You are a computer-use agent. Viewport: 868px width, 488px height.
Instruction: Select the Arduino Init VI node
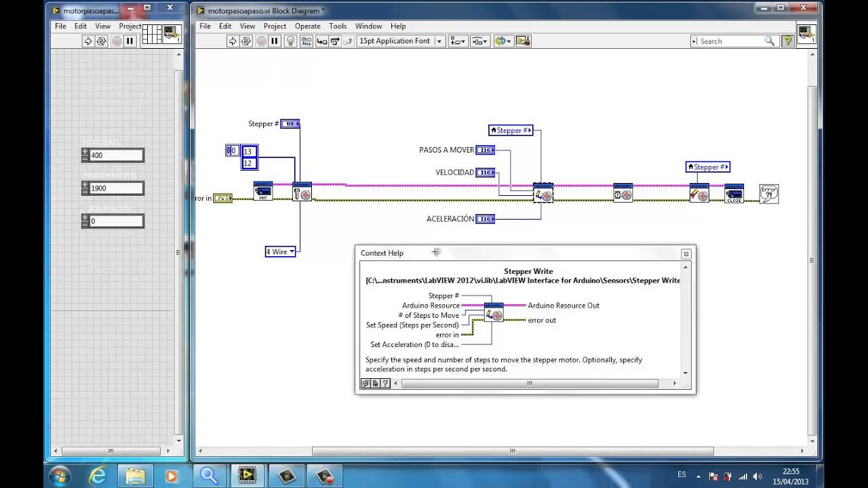(263, 191)
